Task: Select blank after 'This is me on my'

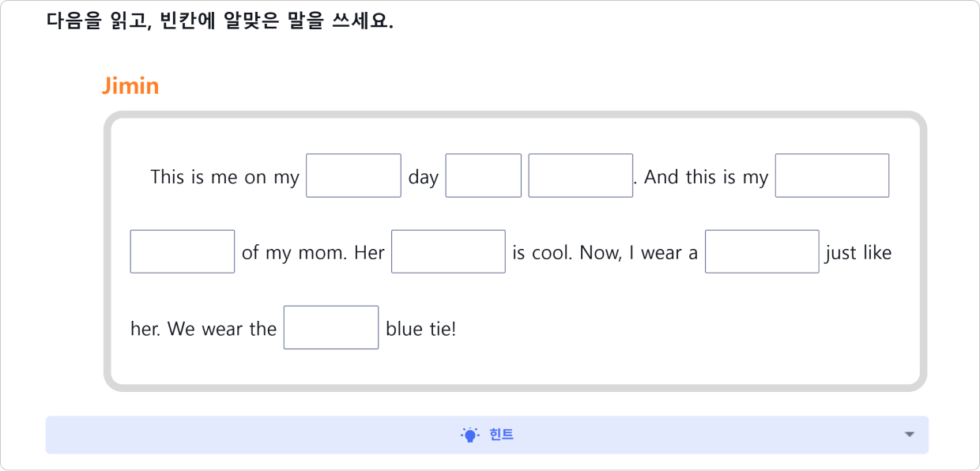Action: point(353,175)
